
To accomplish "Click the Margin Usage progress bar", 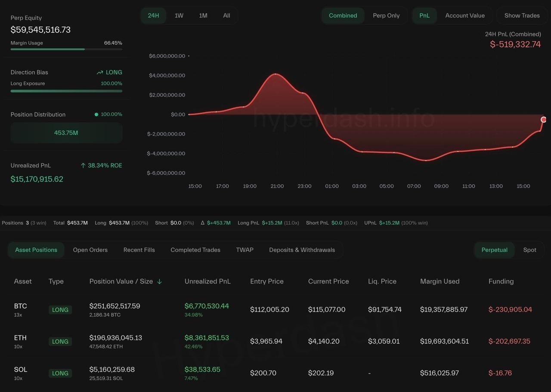I will (66, 49).
